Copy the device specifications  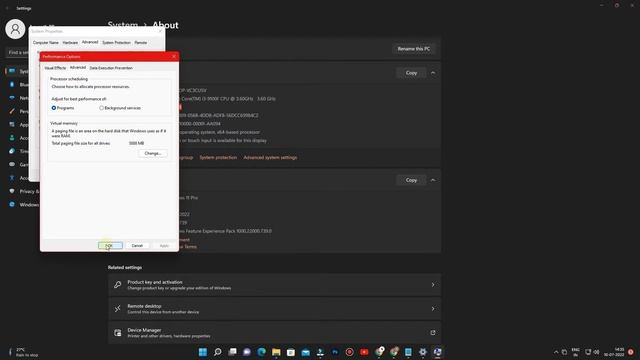tap(411, 73)
